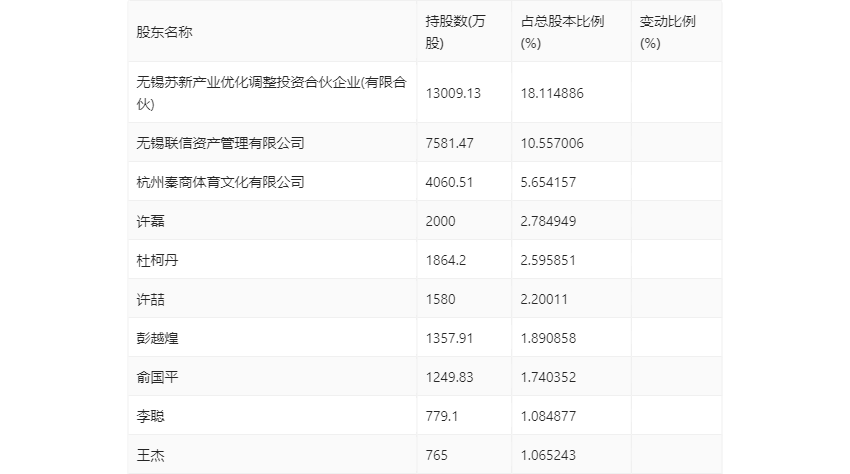
Task: Select shareholder name 杜柯丹
Action: coord(157,260)
